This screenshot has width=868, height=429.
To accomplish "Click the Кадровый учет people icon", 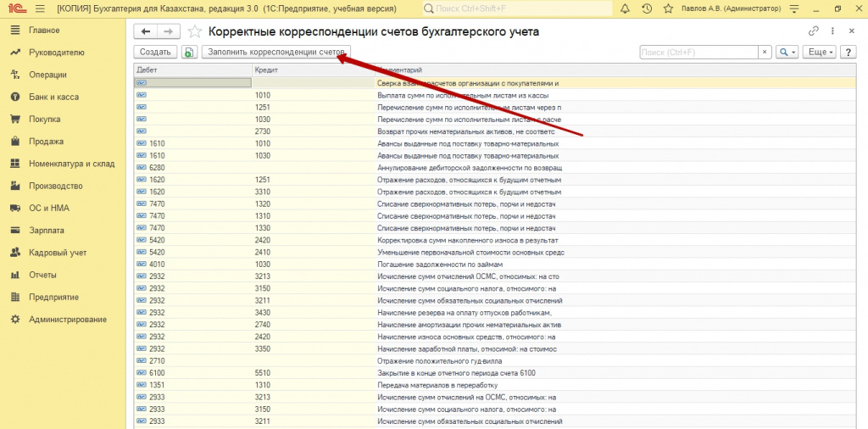I will pyautogui.click(x=15, y=253).
